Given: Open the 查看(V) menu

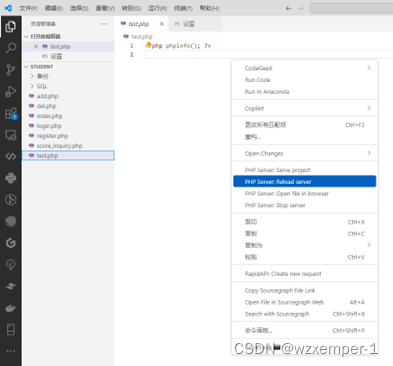Looking at the screenshot, I should (x=105, y=8).
